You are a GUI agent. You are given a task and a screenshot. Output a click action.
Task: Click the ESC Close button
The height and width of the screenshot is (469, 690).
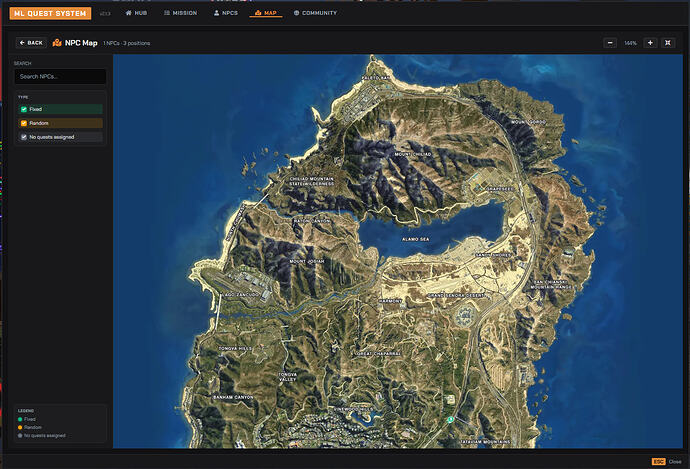click(667, 462)
